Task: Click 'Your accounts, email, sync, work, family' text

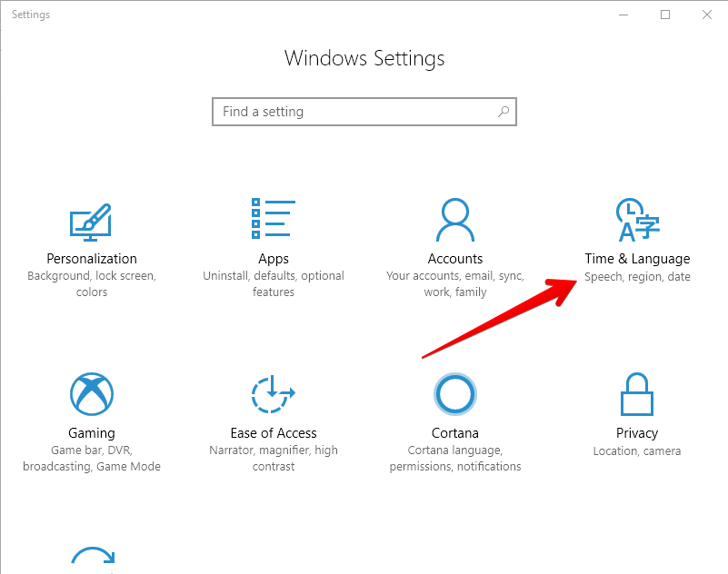Action: click(455, 283)
